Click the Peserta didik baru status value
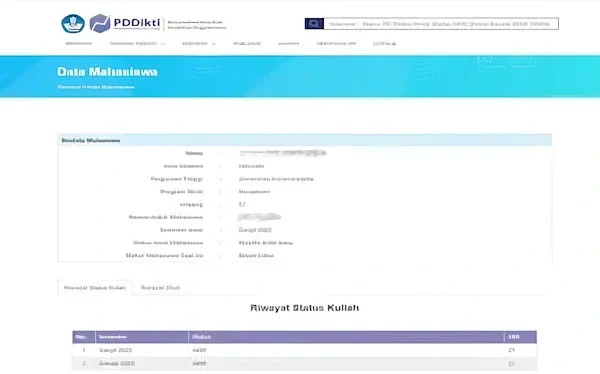The width and height of the screenshot is (600, 374). click(266, 243)
